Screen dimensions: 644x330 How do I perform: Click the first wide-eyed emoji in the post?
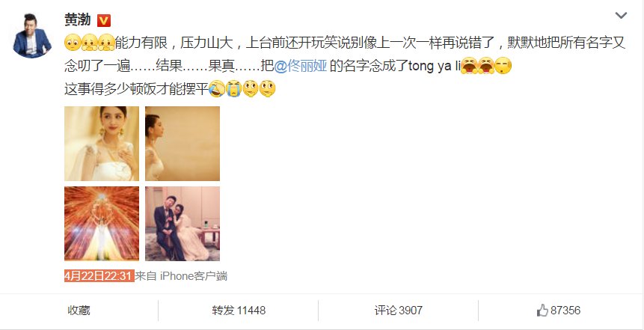pos(73,43)
